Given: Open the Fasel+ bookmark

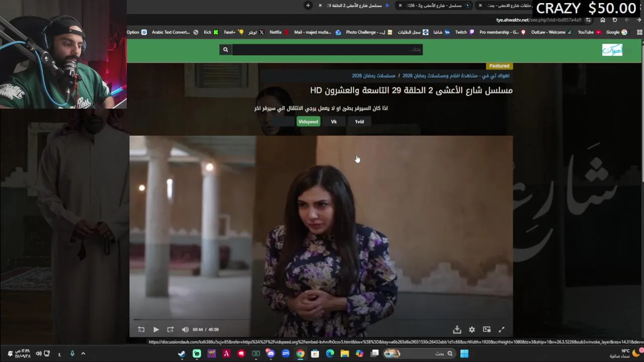Looking at the screenshot, I should (x=233, y=32).
